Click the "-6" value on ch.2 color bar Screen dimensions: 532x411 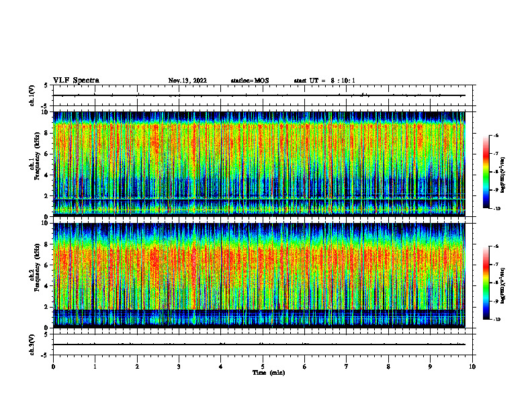point(496,246)
